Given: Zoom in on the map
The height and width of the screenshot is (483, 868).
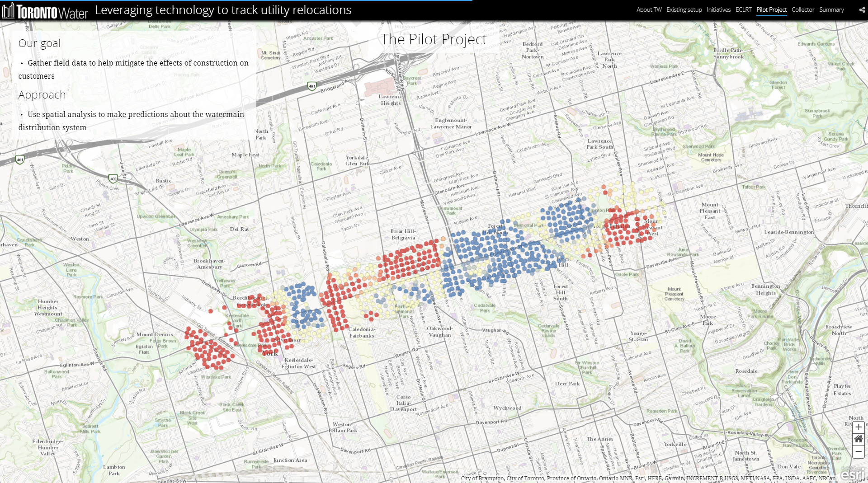Looking at the screenshot, I should pyautogui.click(x=858, y=427).
